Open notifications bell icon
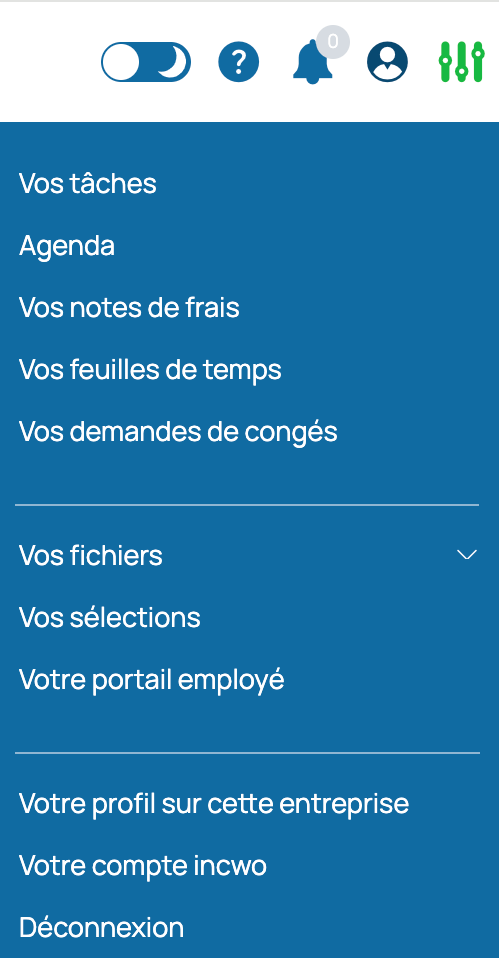The image size is (499, 958). (x=313, y=62)
